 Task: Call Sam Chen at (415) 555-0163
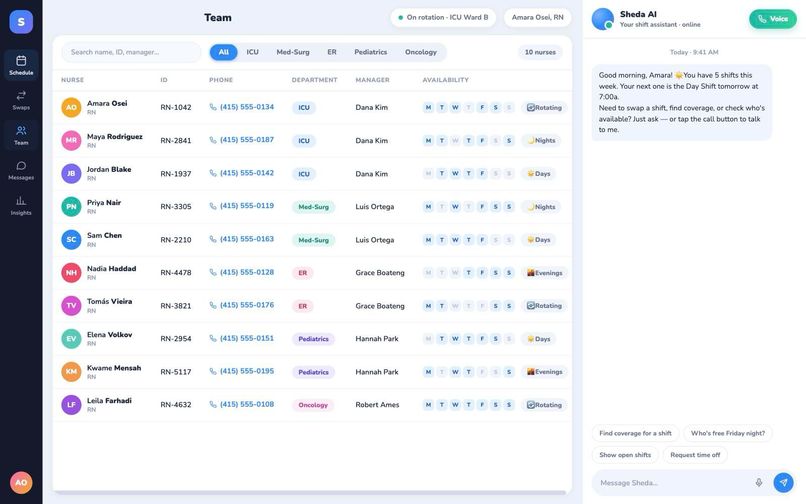(x=247, y=239)
